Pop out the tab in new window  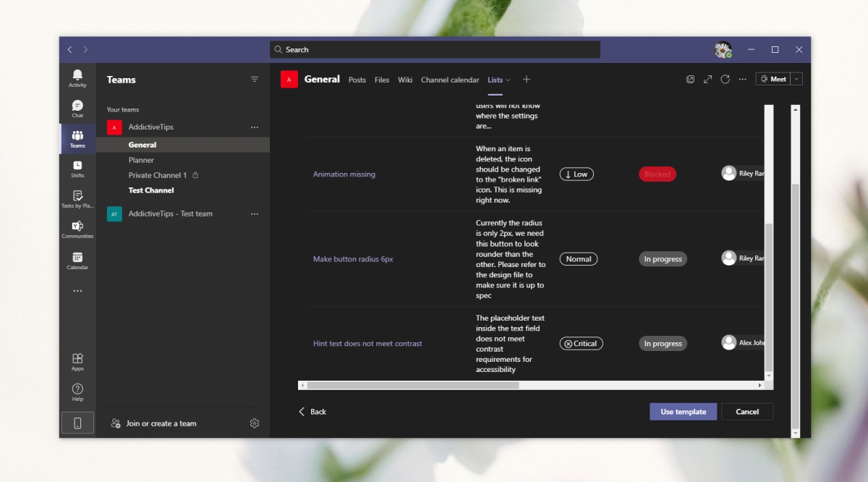(x=690, y=80)
